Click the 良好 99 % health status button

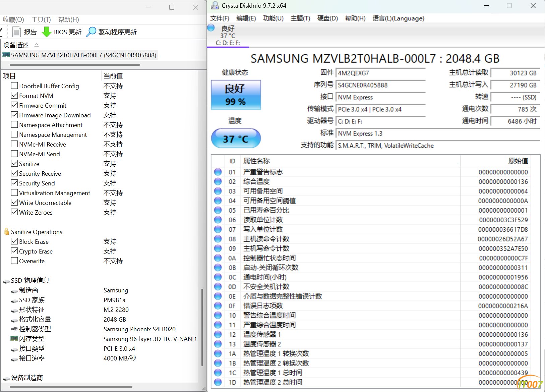(x=236, y=95)
